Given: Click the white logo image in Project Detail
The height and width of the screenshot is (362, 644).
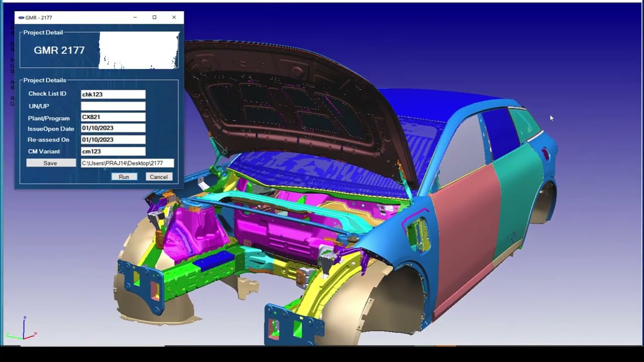Looking at the screenshot, I should (138, 50).
